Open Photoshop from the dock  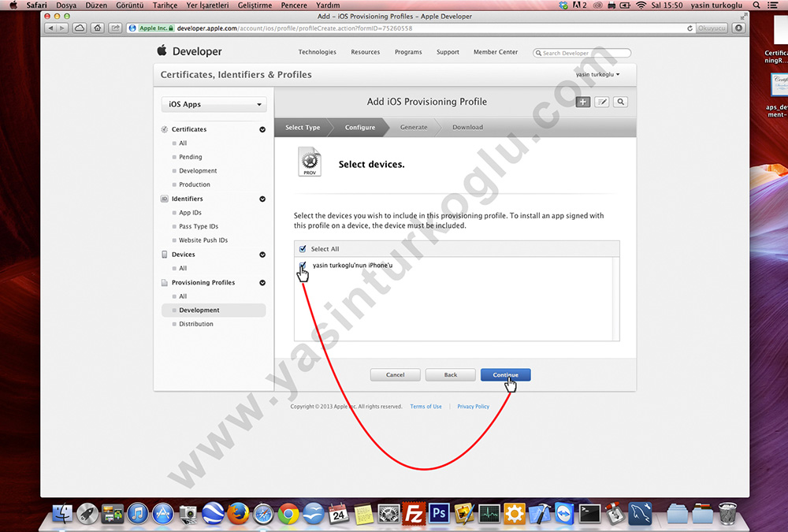439,514
